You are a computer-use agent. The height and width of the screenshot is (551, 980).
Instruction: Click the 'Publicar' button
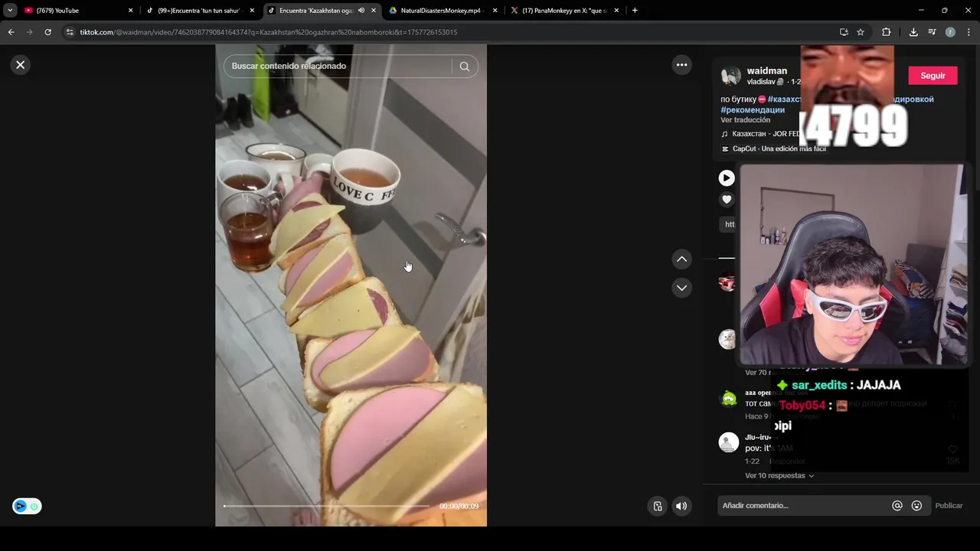pos(949,506)
